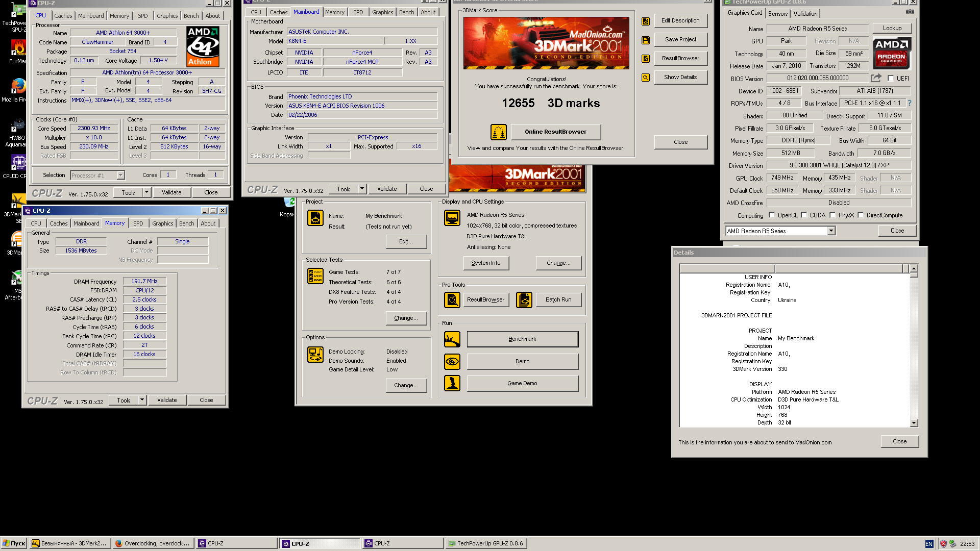Click the Online ResultBrowser people icon
This screenshot has width=980, height=551.
tap(498, 132)
